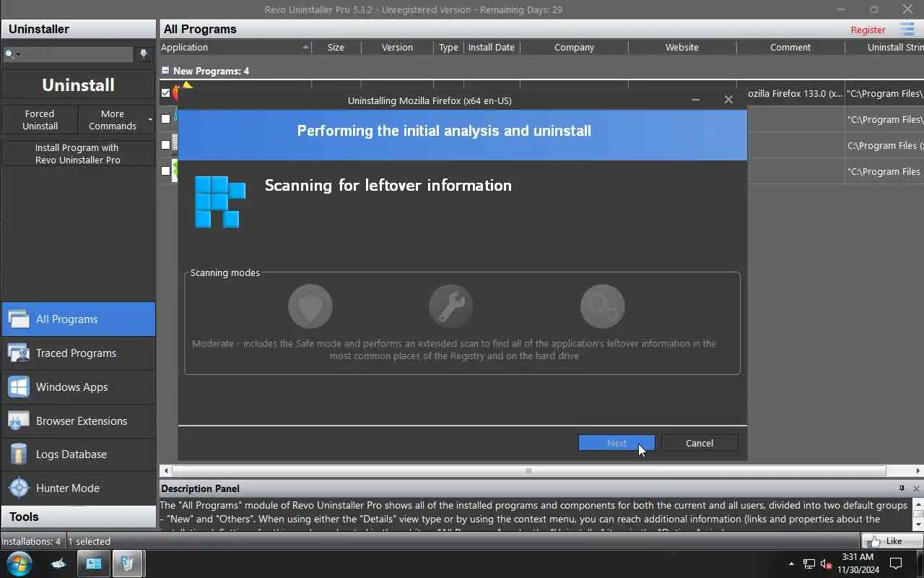Sort by the Type column
Image resolution: width=924 pixels, height=578 pixels.
pyautogui.click(x=448, y=48)
